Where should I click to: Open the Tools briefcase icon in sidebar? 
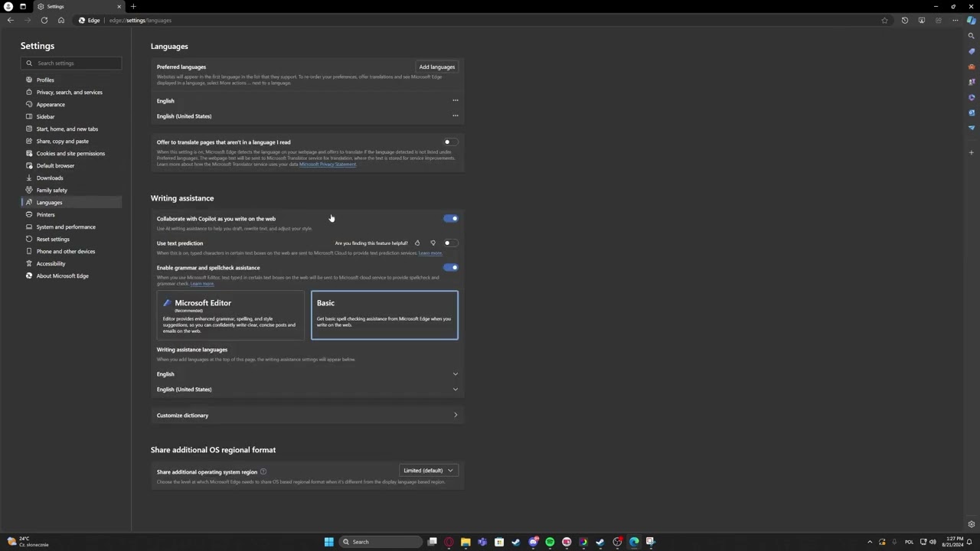(972, 67)
